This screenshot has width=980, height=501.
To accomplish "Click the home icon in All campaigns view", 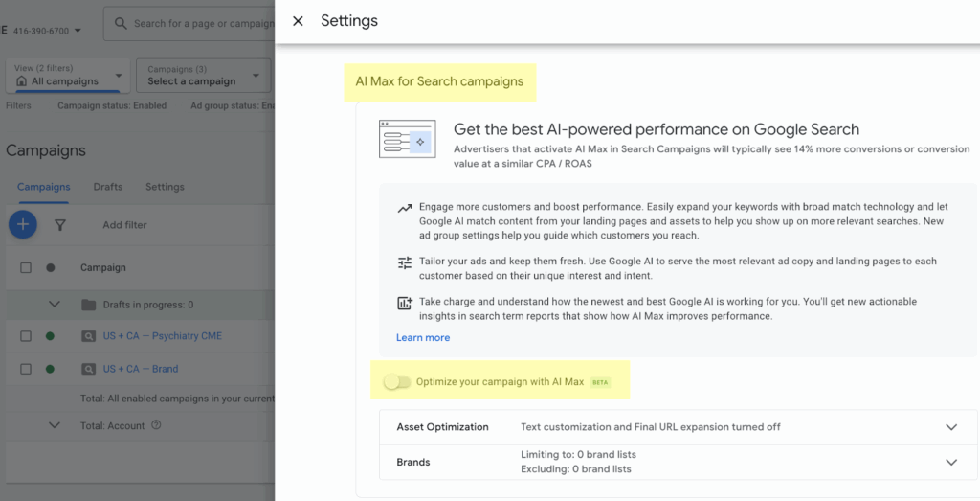I will 22,81.
